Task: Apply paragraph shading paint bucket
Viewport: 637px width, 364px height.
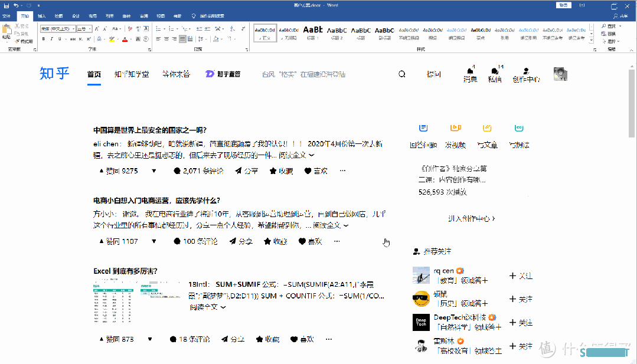Action: pos(215,39)
